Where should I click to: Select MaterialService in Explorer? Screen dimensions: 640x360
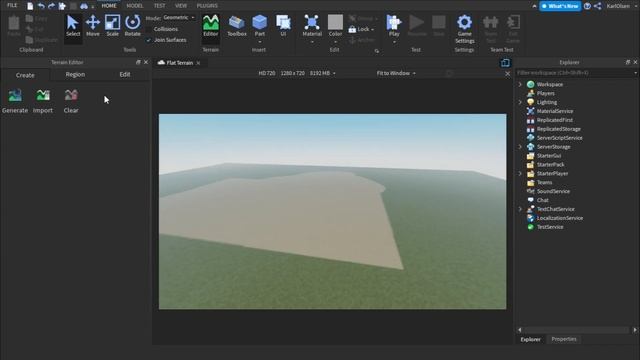(555, 111)
